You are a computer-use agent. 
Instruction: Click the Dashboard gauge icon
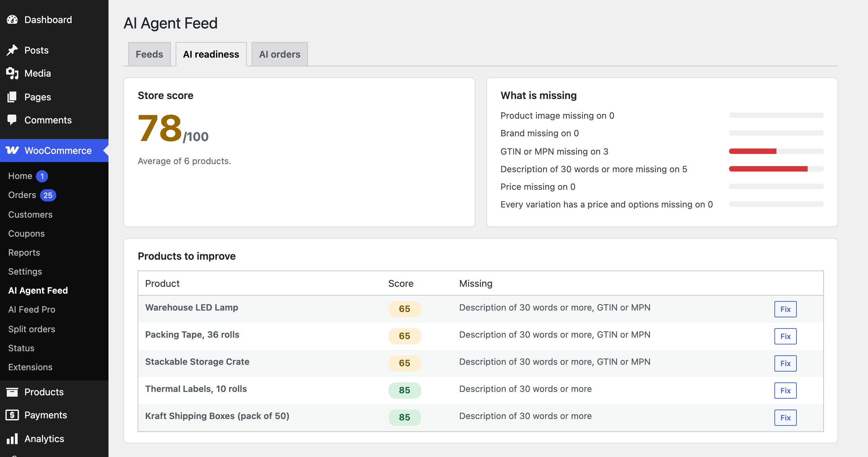click(x=12, y=20)
